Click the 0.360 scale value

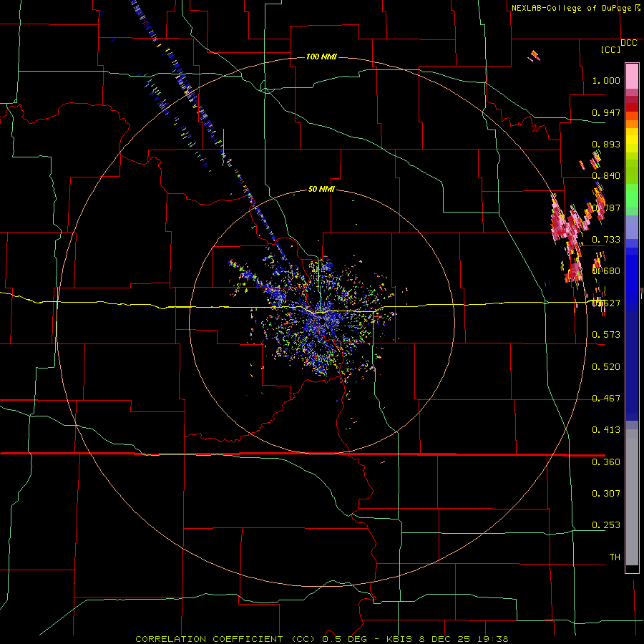606,462
